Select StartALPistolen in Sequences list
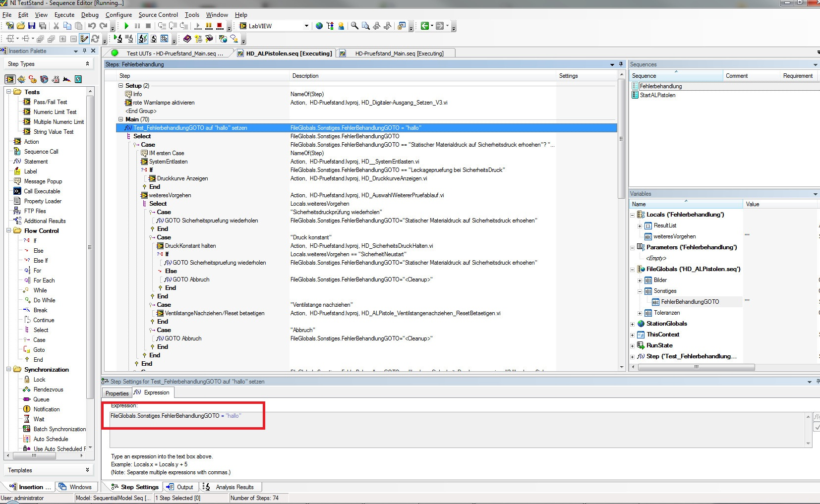 click(657, 95)
